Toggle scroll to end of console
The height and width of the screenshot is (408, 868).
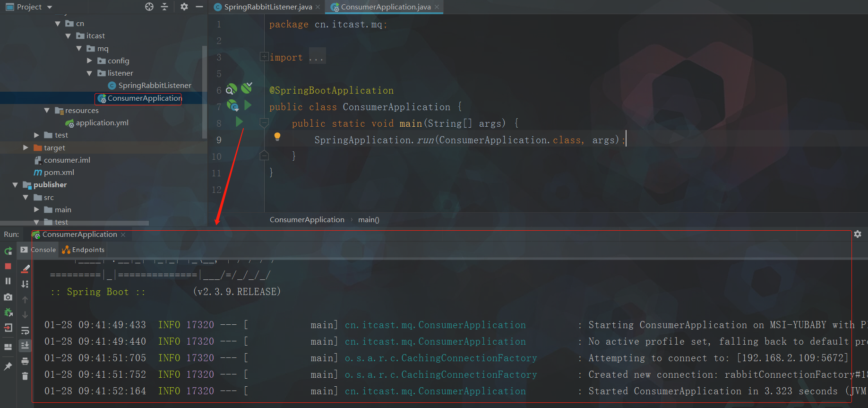[x=25, y=346]
